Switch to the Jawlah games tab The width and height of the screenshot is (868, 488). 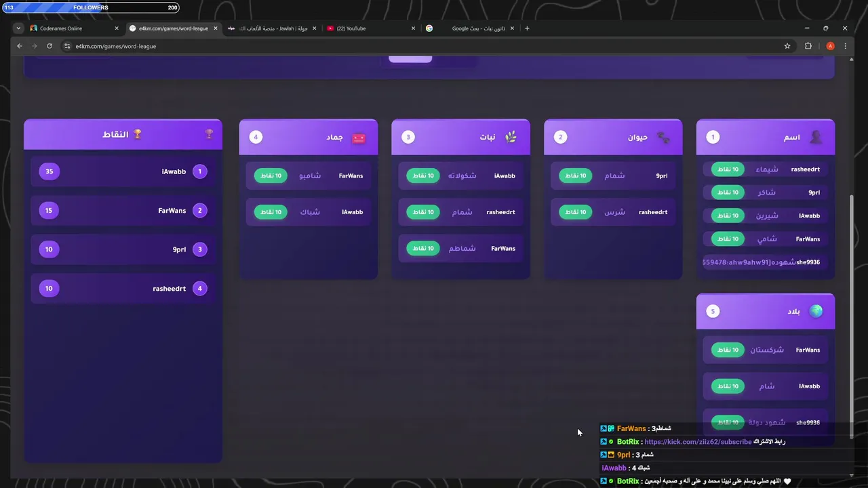272,28
